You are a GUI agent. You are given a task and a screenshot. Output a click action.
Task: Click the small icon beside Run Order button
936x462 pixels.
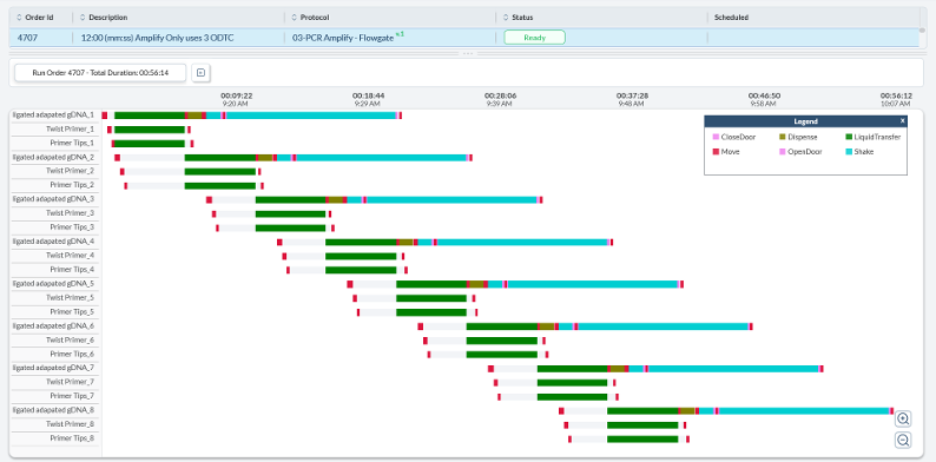[200, 73]
